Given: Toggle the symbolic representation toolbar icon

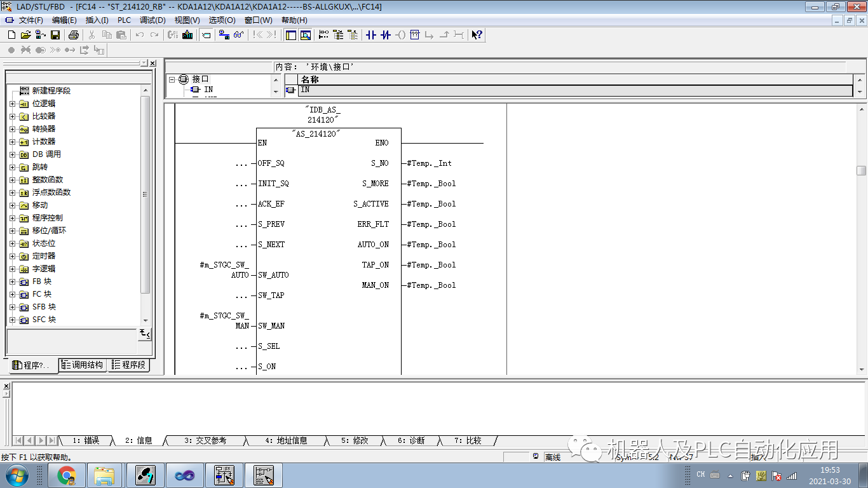Looking at the screenshot, I should 207,35.
